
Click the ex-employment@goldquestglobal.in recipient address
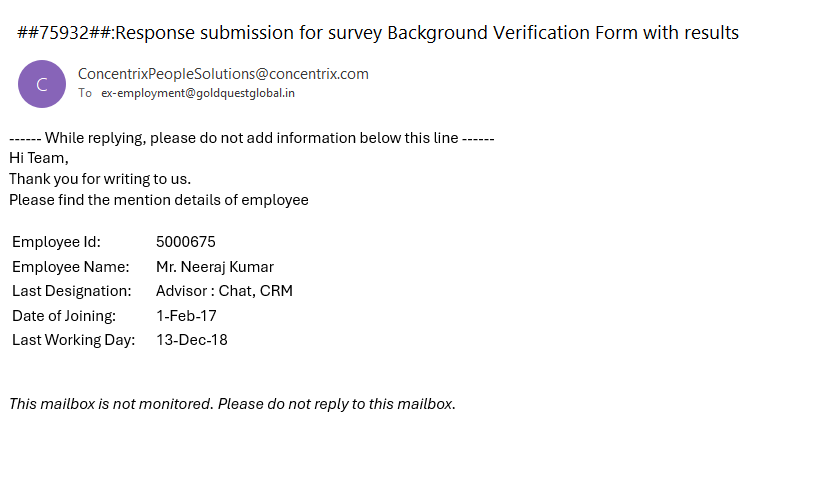click(198, 93)
